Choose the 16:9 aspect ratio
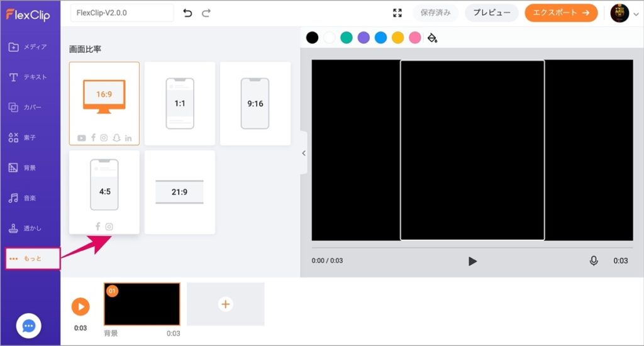 coord(104,104)
